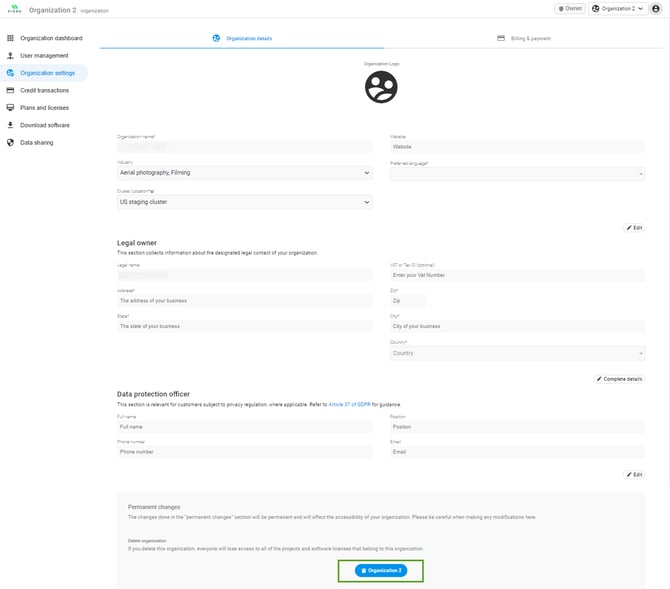Expand the Industry dropdown
The height and width of the screenshot is (589, 670).
[x=244, y=172]
